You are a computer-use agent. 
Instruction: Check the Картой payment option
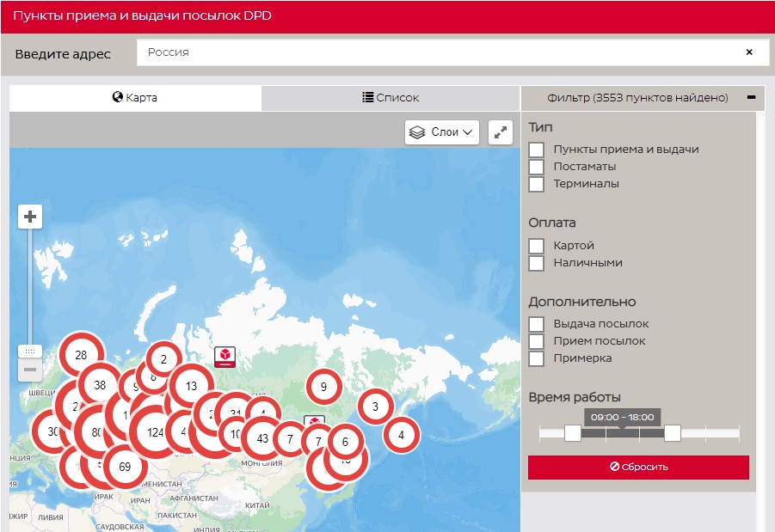tap(536, 246)
